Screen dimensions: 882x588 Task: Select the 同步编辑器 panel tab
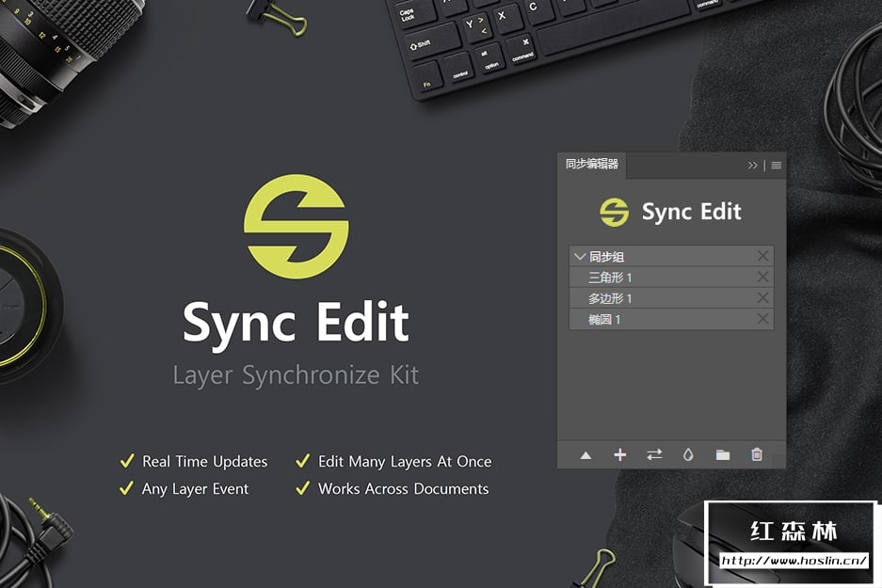592,164
